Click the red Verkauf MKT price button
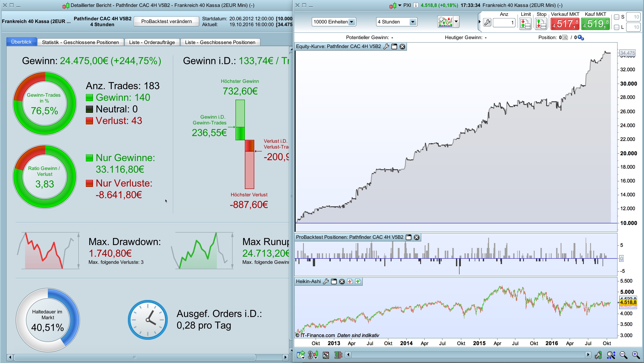This screenshot has width=644, height=363. (x=564, y=24)
